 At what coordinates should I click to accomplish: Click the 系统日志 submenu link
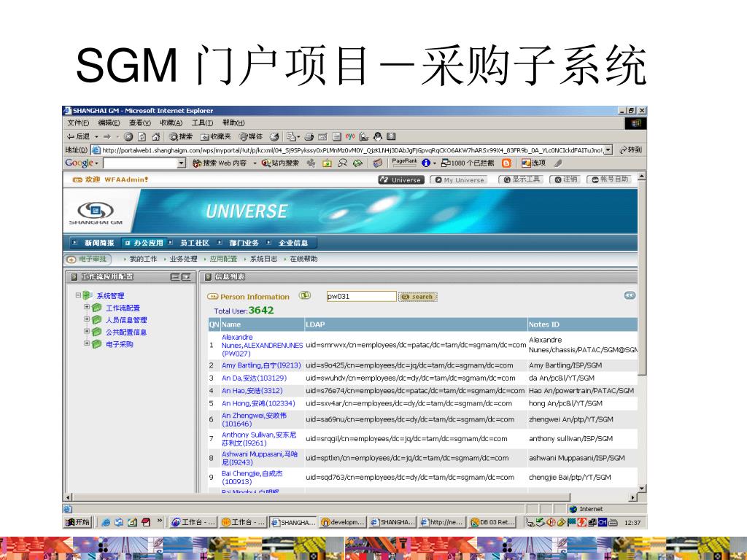click(x=263, y=259)
